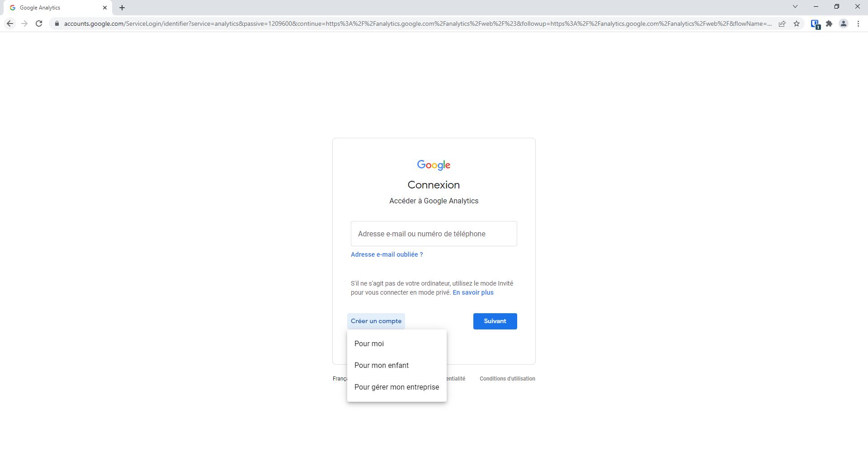Open the Extensions puzzle icon
This screenshot has height=470, width=868.
[x=829, y=23]
